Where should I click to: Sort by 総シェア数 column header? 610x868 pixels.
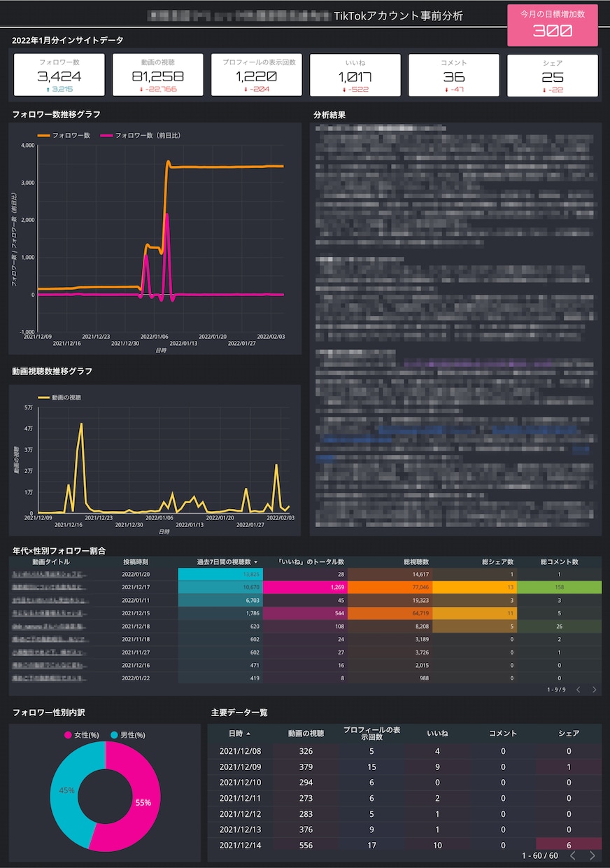(498, 561)
